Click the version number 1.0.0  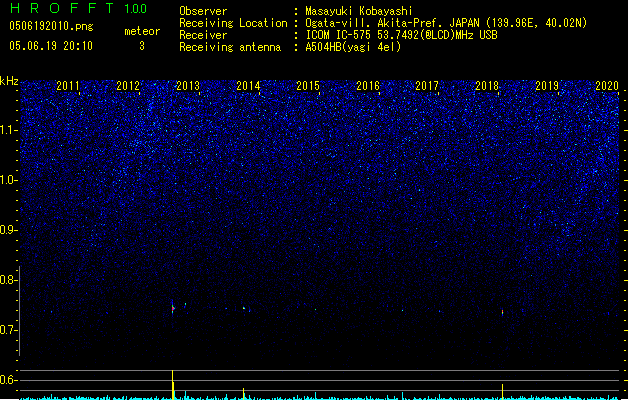click(136, 8)
